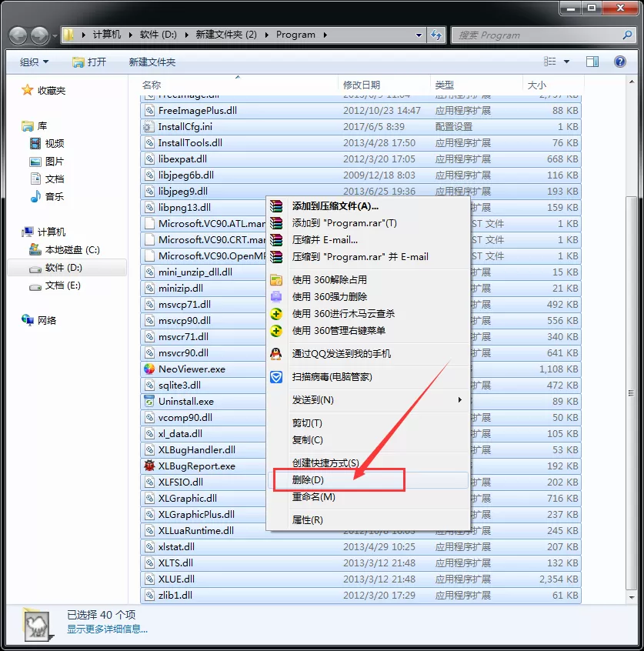Viewport: 644px width, 651px height.
Task: Sort by 修改日期 column header
Action: coord(385,85)
